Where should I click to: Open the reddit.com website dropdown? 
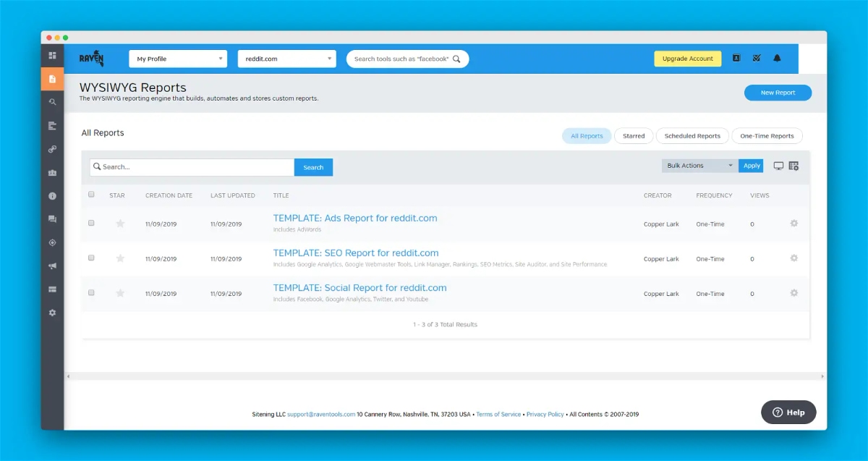tap(287, 59)
